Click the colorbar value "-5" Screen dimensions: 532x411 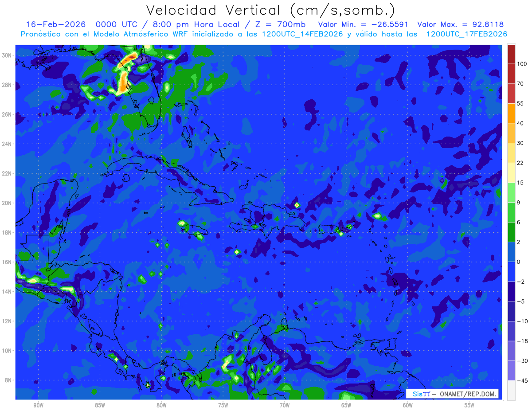[520, 301]
